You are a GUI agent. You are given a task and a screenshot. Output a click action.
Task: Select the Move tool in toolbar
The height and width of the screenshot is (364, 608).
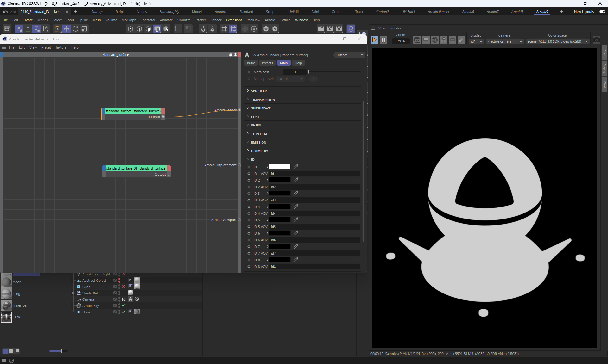[x=66, y=29]
